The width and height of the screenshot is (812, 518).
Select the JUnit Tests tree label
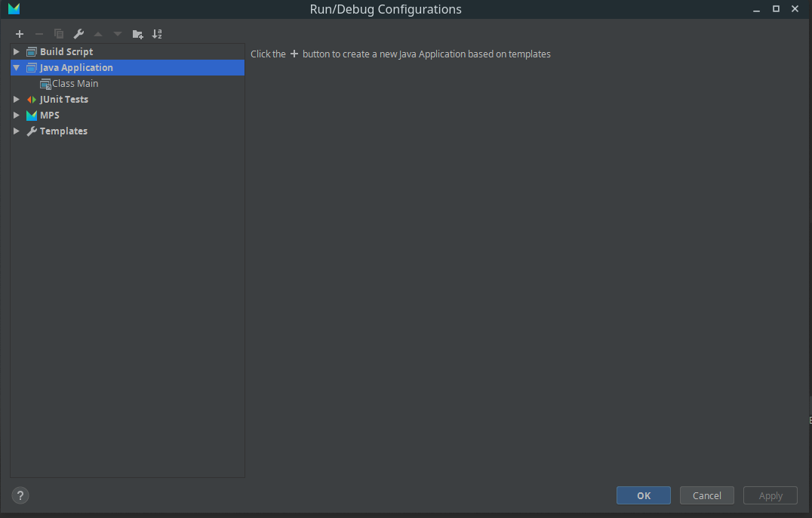(x=63, y=100)
